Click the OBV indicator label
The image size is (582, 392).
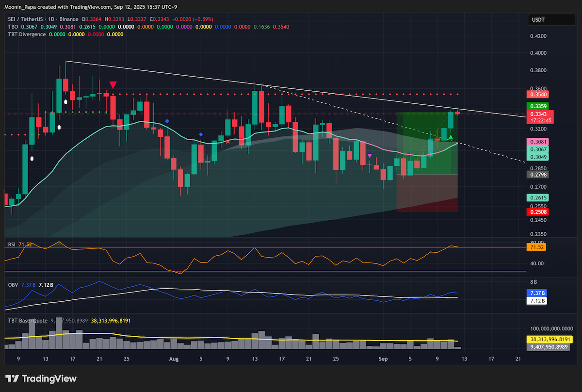tap(13, 285)
